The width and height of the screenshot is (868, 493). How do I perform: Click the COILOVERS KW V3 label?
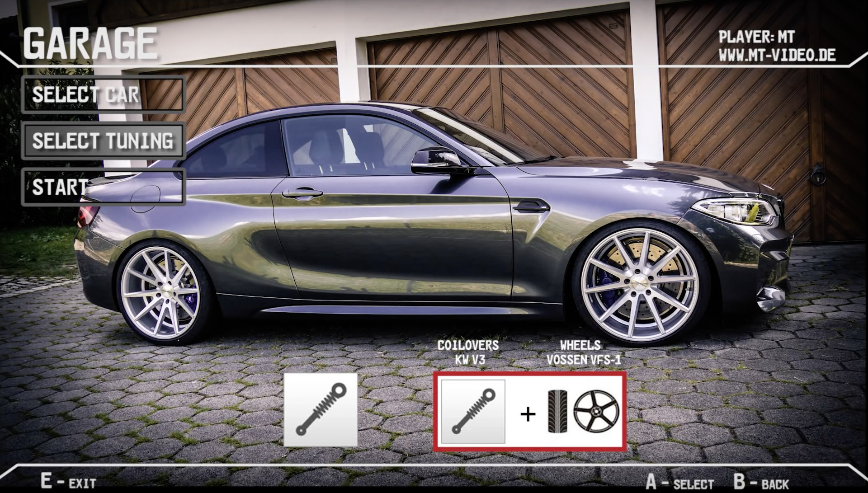468,352
